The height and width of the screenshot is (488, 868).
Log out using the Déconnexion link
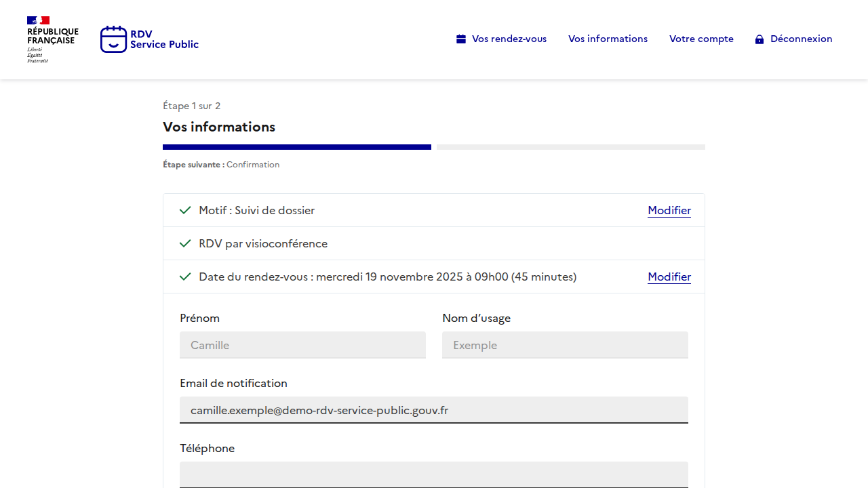(x=801, y=39)
